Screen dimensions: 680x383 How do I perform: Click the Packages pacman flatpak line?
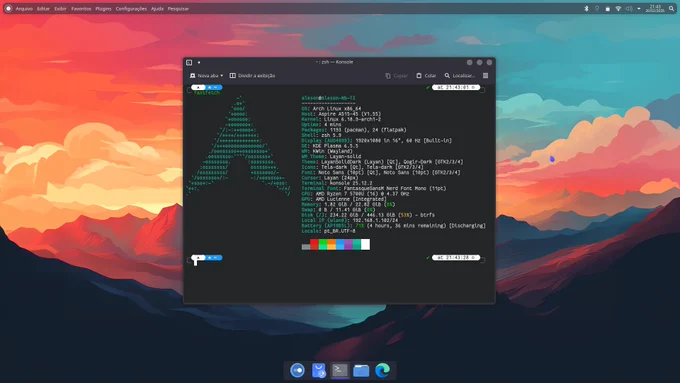point(354,130)
